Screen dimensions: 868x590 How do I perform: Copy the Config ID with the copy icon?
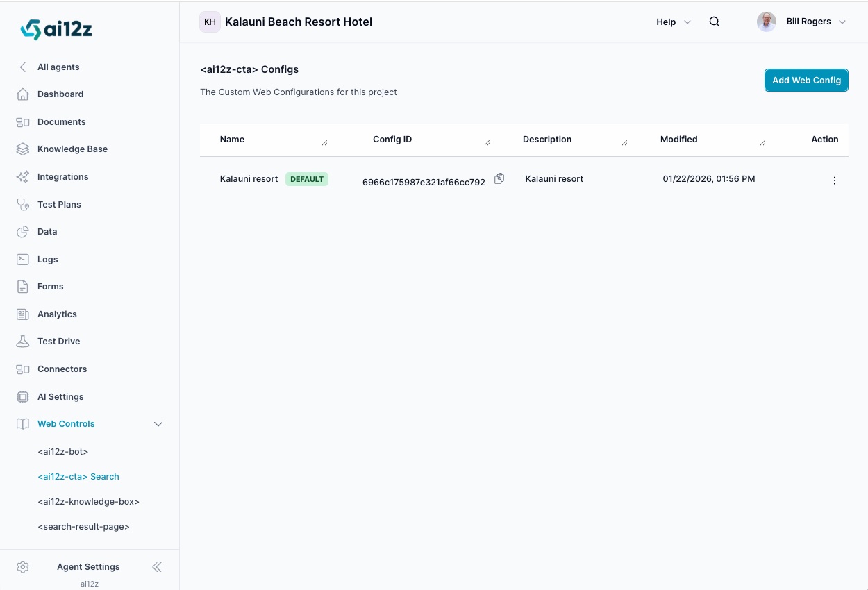(499, 178)
